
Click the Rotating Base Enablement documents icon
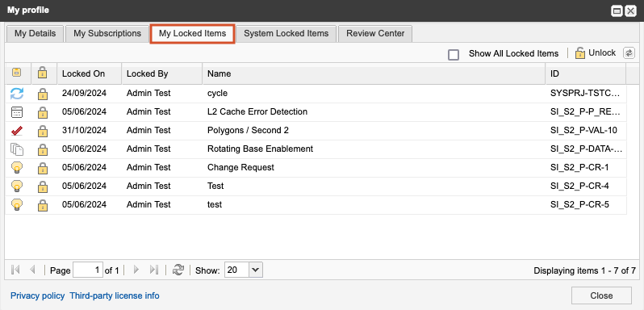[17, 149]
